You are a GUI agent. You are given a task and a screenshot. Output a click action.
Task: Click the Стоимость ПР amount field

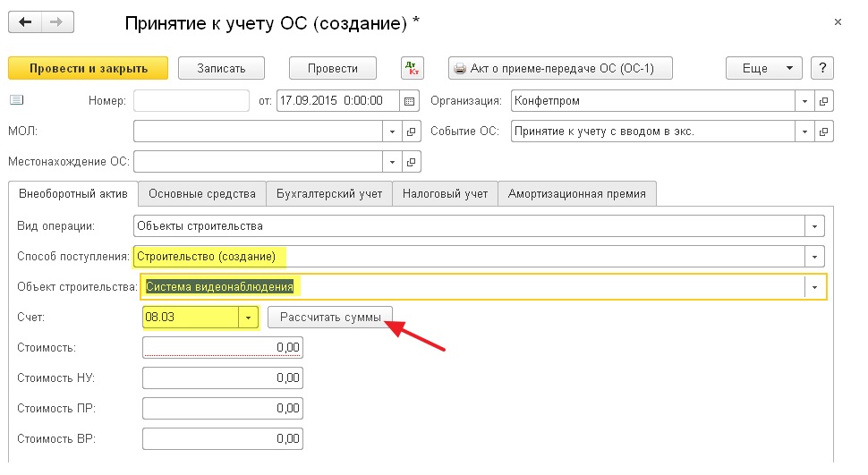[x=223, y=409]
